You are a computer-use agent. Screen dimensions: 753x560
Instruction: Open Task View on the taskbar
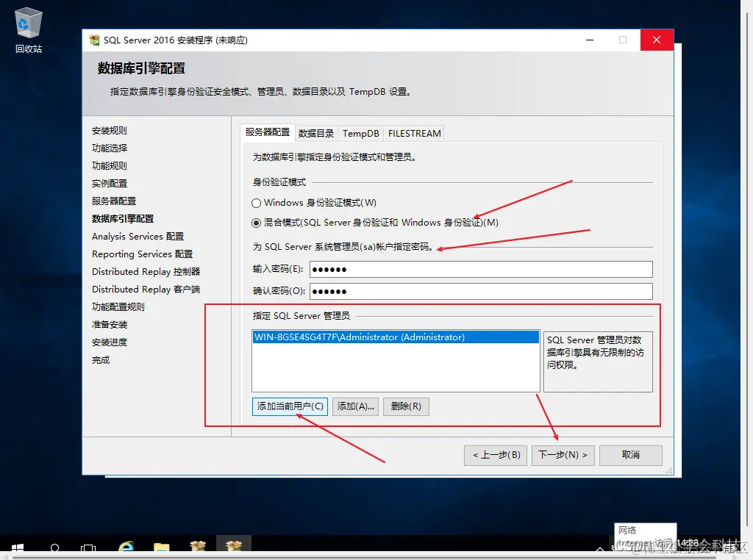[88, 548]
